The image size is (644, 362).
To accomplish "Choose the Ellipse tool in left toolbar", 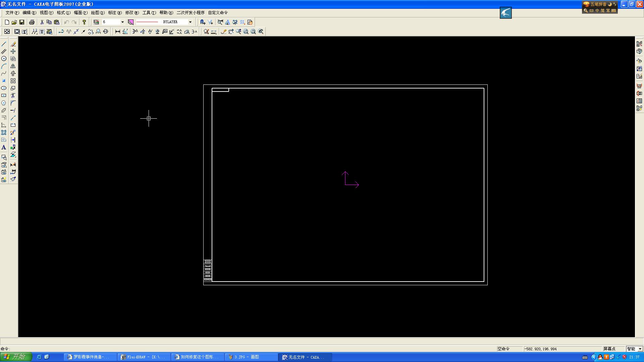I will 4,88.
